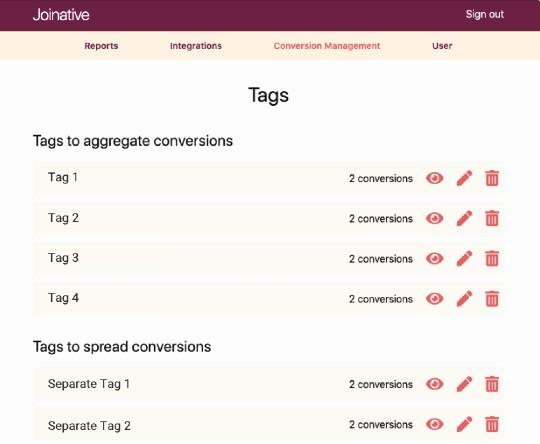540x444 pixels.
Task: Edit Separate Tag 1 pencil icon
Action: [464, 384]
